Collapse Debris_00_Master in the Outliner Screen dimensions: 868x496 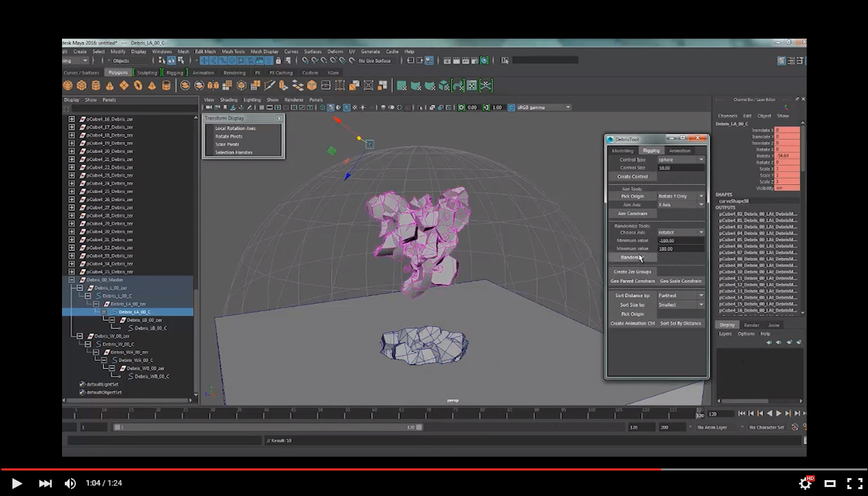click(x=72, y=279)
